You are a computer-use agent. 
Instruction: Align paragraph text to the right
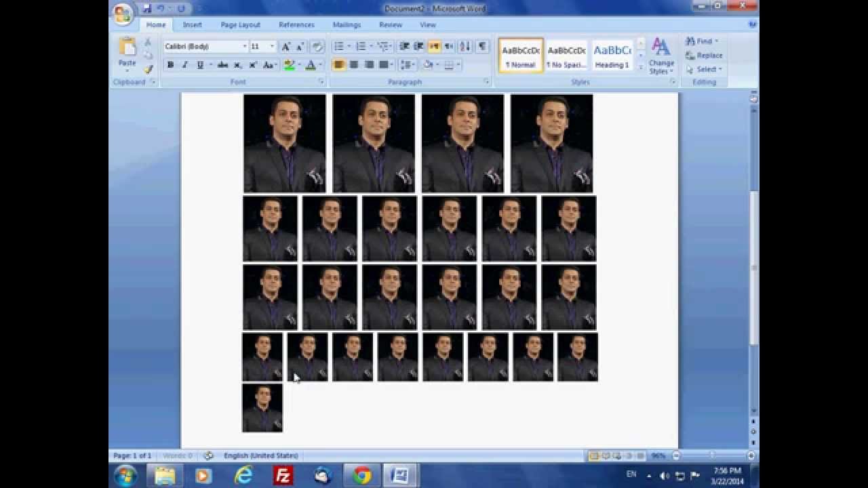click(369, 65)
